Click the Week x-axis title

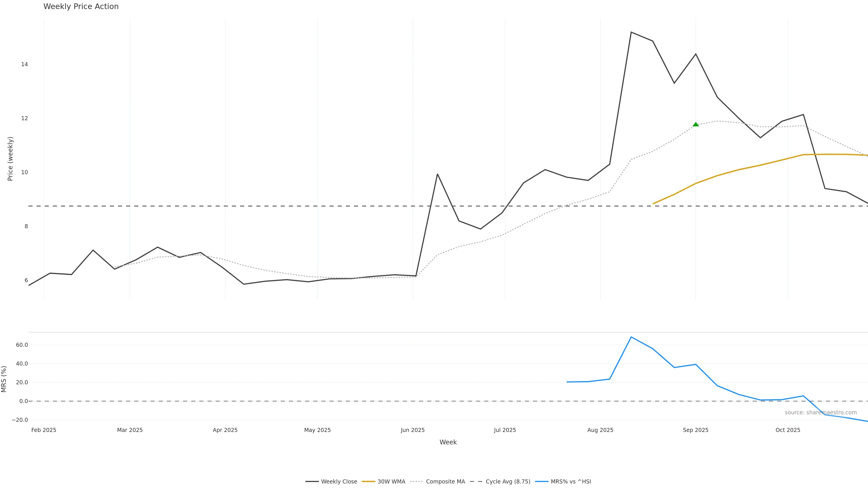[448, 442]
